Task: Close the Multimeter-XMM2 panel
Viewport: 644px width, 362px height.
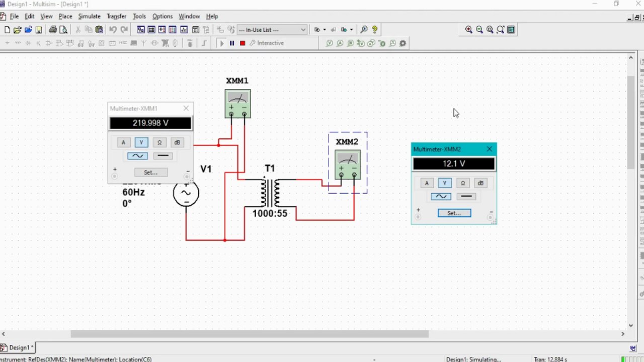Action: pyautogui.click(x=490, y=149)
